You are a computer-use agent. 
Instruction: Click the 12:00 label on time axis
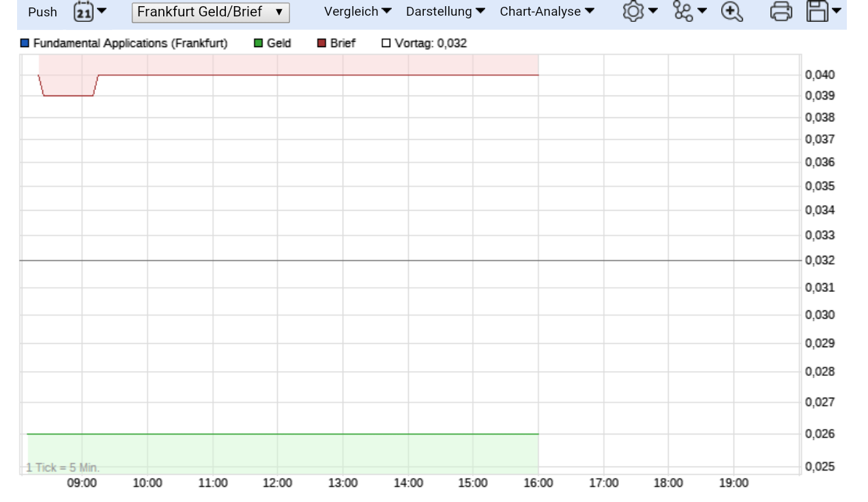click(277, 484)
